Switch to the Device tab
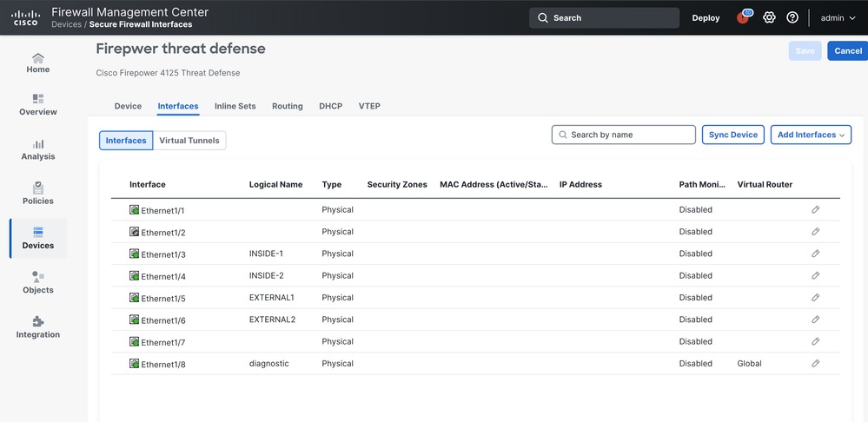This screenshot has width=868, height=422. click(x=128, y=106)
